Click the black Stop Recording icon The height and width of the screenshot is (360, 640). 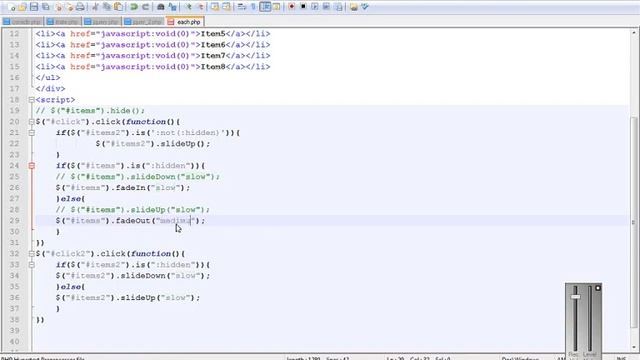(303, 7)
